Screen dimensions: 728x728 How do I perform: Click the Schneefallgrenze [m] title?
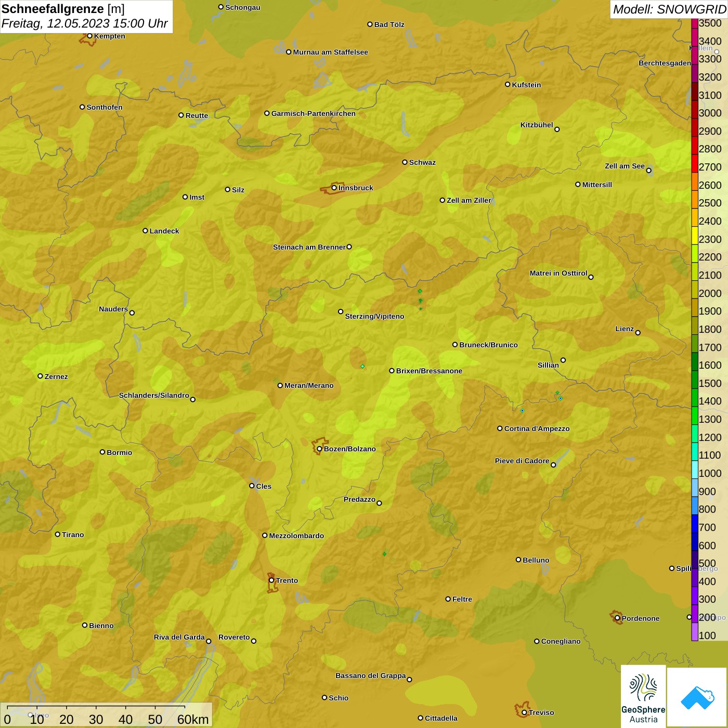63,9
